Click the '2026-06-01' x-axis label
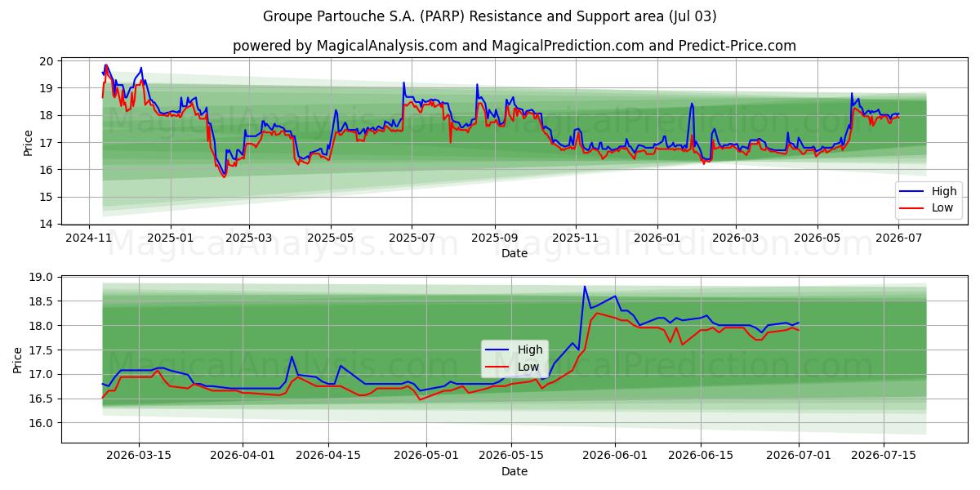The height and width of the screenshot is (490, 980). click(616, 456)
